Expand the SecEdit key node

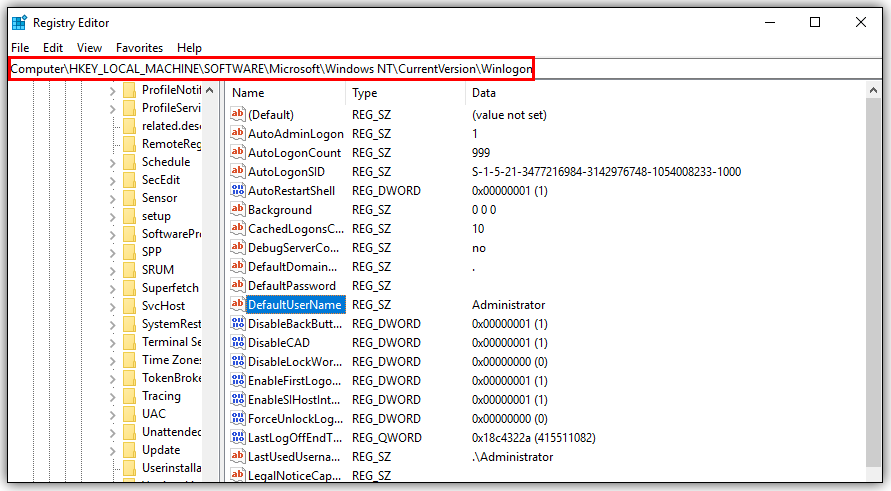(x=113, y=181)
